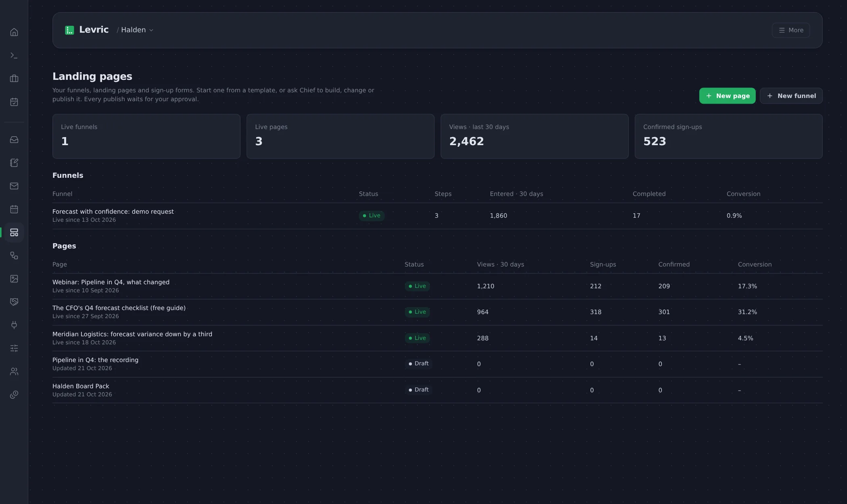Click the Live badge on the funnel row
Screen dimensions: 847x504
coord(371,216)
